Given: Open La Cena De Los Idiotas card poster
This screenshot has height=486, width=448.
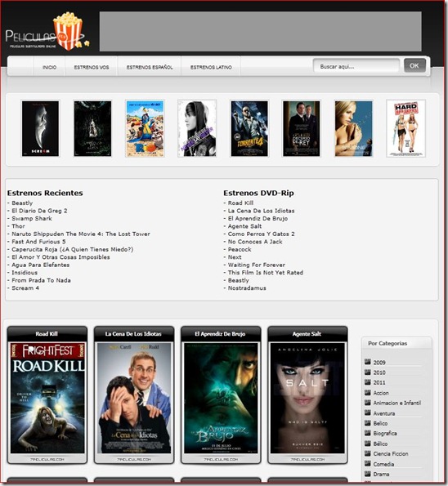Looking at the screenshot, I should coord(134,398).
